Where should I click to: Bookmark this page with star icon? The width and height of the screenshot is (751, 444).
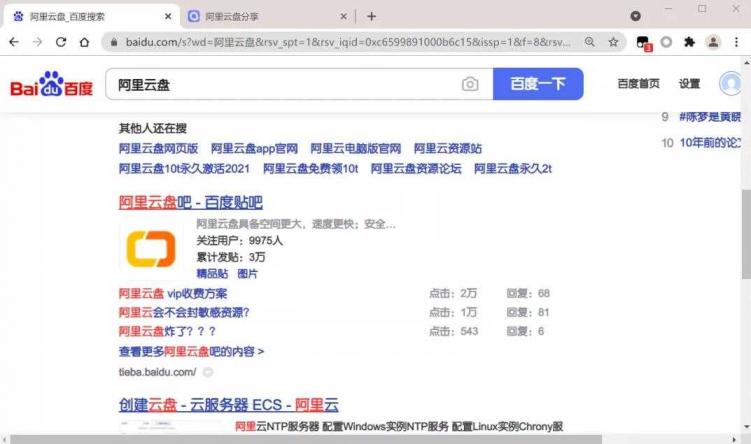[613, 42]
